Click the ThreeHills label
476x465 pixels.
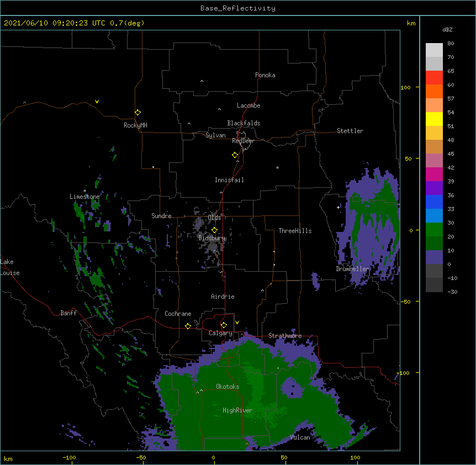(295, 231)
